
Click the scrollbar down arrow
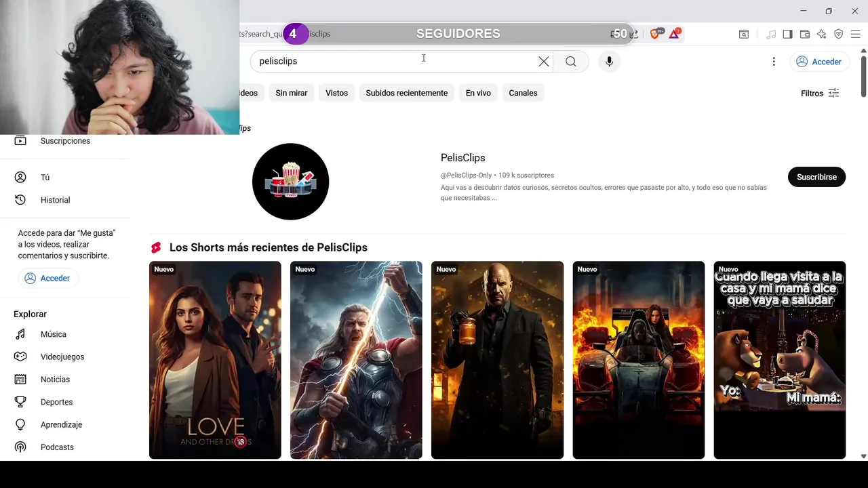[863, 456]
